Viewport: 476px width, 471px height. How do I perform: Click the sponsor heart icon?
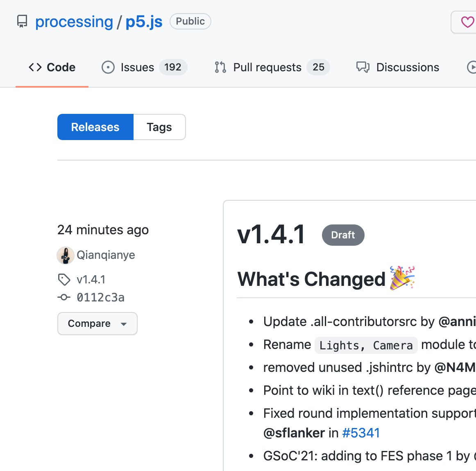pos(467,22)
